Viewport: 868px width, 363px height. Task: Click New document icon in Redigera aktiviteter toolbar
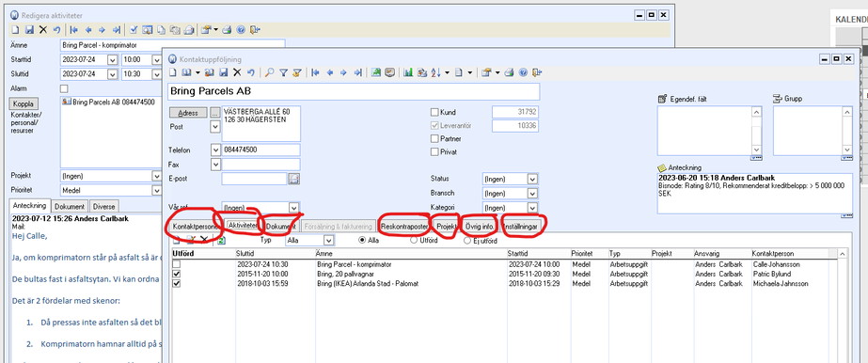[15, 30]
